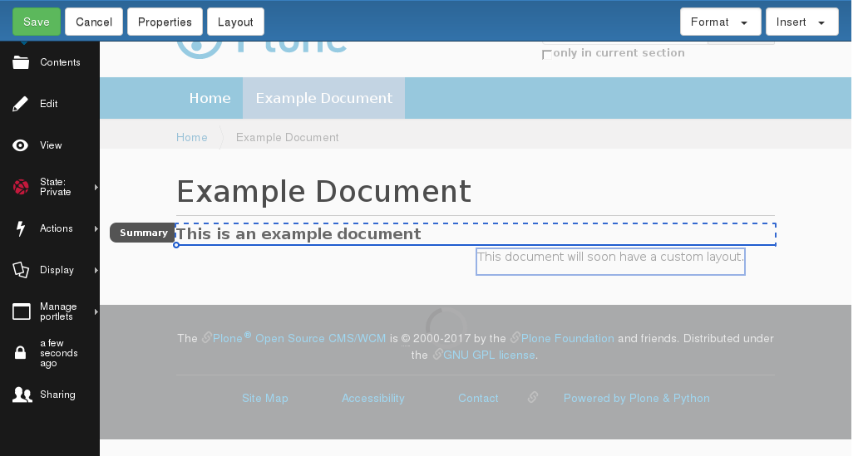
Task: Open the Properties panel
Action: 165,22
